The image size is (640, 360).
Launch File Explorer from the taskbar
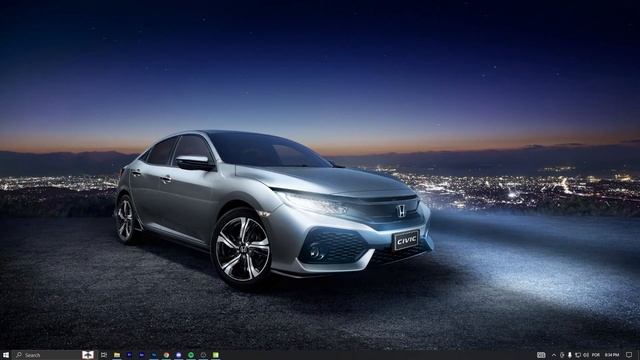click(117, 355)
